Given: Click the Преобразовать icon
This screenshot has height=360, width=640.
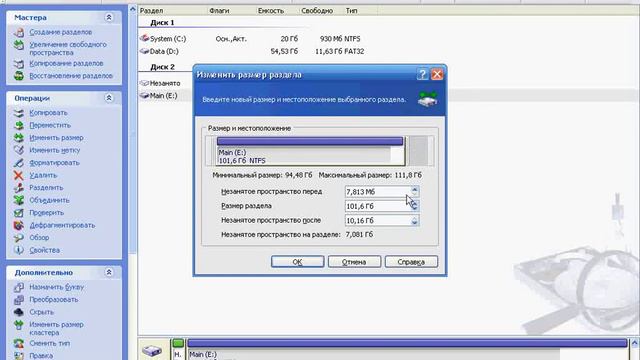Looking at the screenshot, I should click(19, 300).
